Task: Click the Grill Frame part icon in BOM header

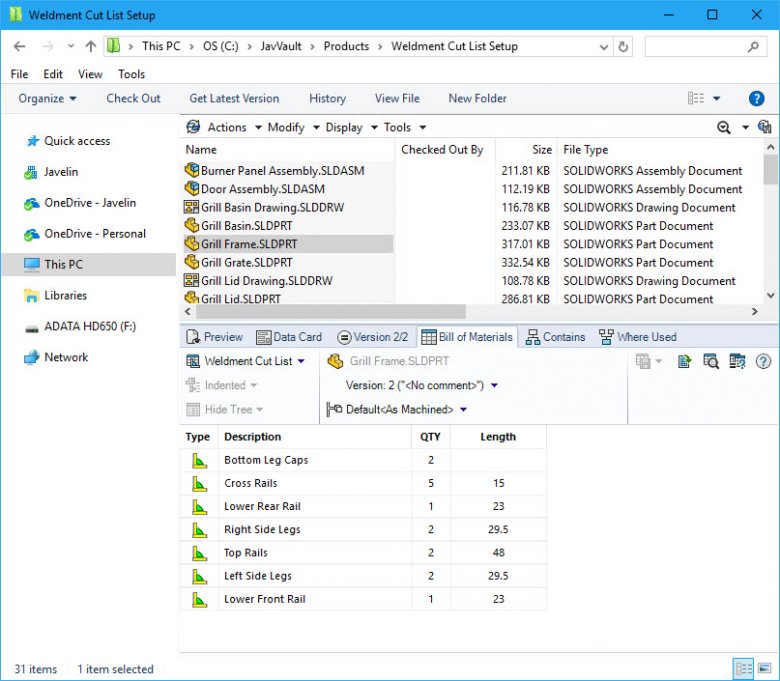Action: [x=335, y=361]
